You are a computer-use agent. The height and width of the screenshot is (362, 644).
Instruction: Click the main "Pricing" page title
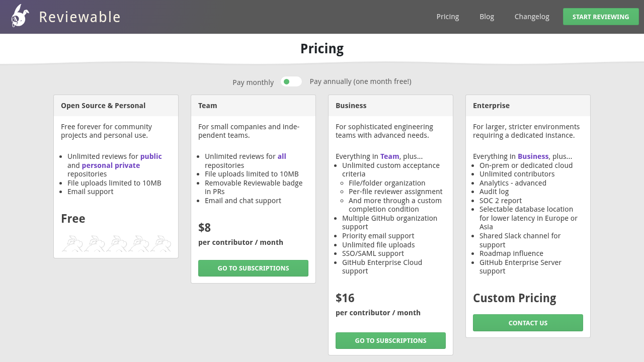[x=322, y=49]
